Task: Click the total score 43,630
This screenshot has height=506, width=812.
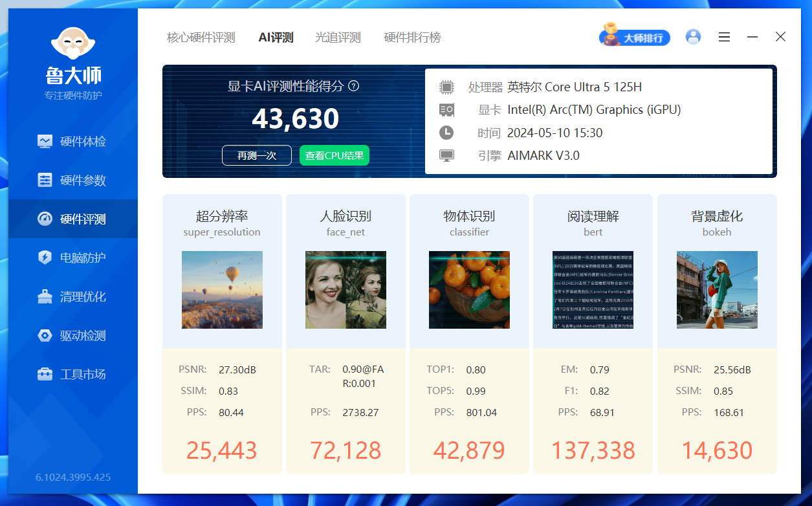Action: tap(296, 118)
